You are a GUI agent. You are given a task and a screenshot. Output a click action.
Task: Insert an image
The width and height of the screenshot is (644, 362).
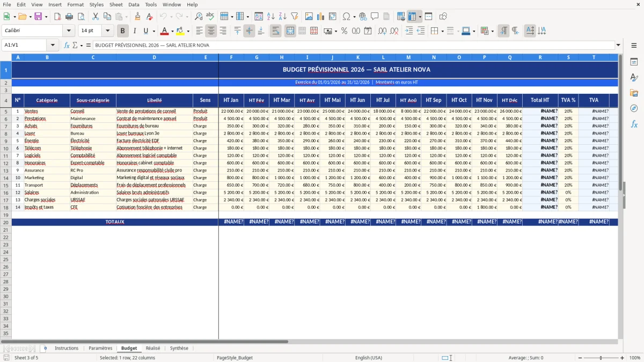point(309,17)
